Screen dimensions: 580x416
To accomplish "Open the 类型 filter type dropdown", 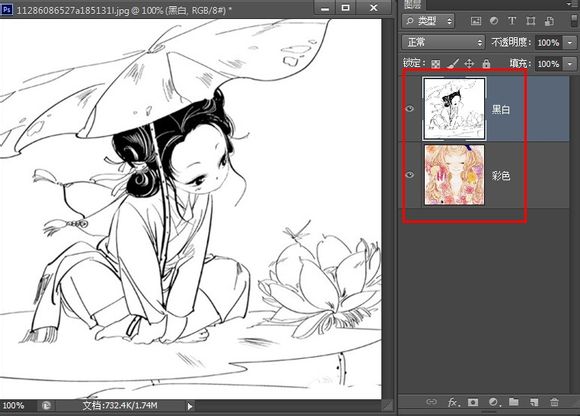I will (428, 21).
